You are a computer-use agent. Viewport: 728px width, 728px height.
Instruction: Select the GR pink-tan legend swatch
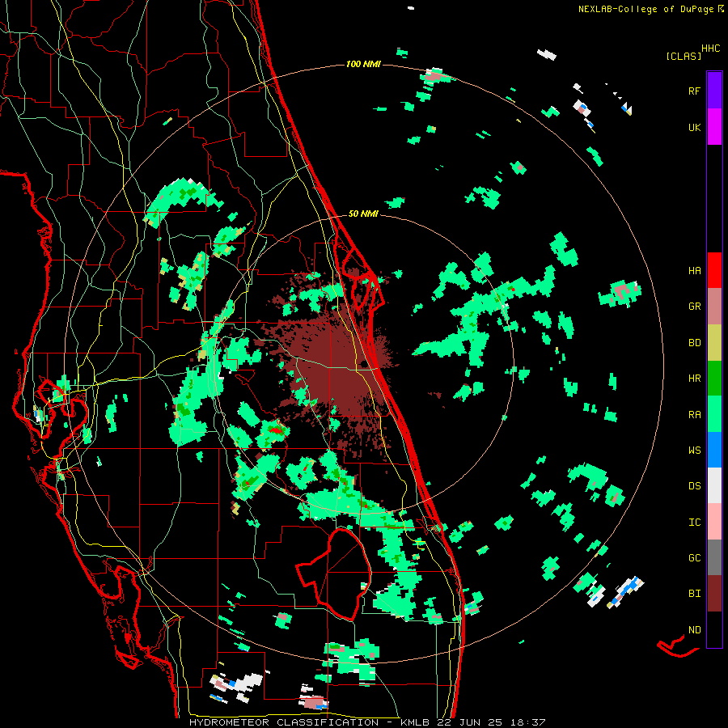tap(714, 307)
